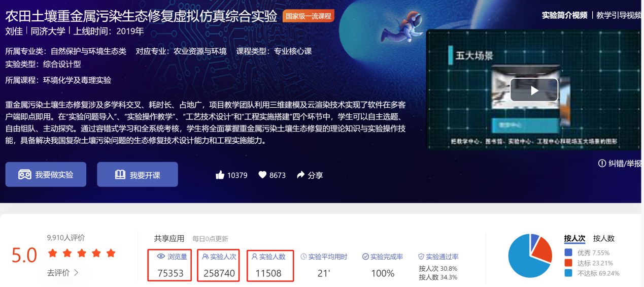Switch to 实验简介视频 tab
This screenshot has width=644, height=287.
pos(564,15)
